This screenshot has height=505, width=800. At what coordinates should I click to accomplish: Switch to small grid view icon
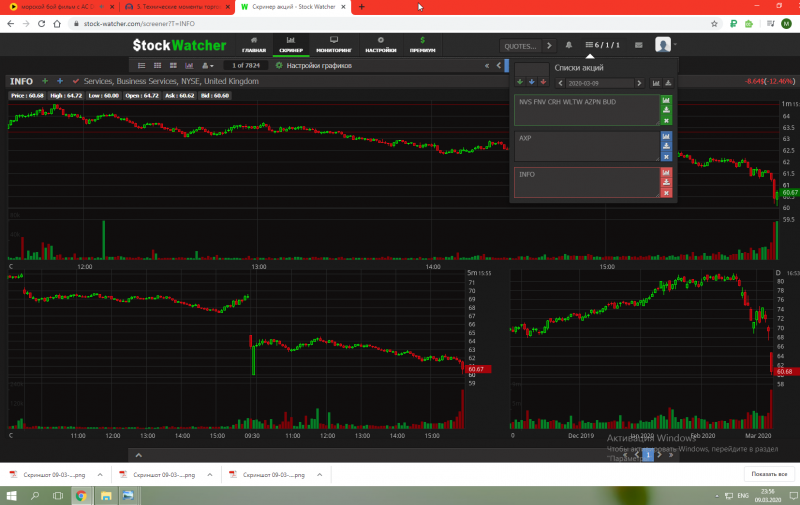click(x=158, y=65)
